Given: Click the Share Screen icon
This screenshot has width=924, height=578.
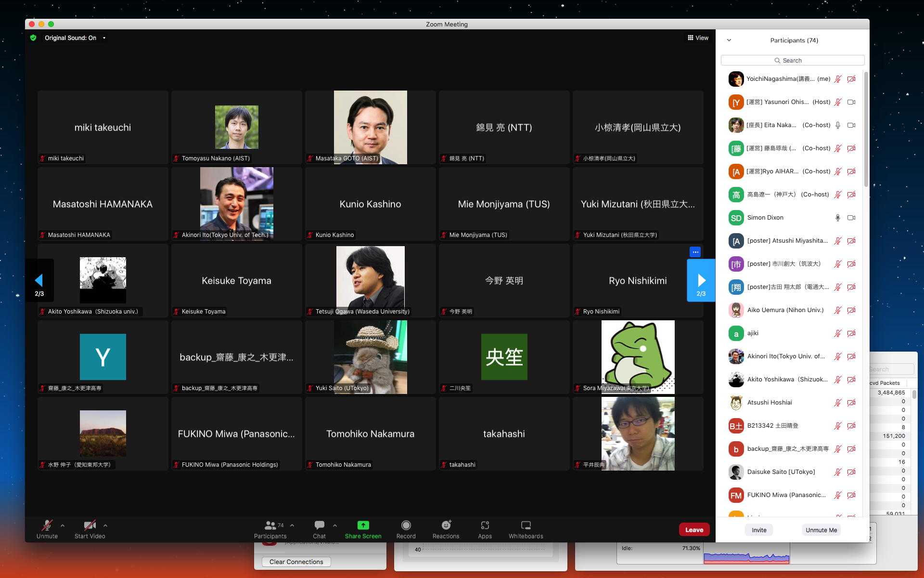Looking at the screenshot, I should 363,525.
